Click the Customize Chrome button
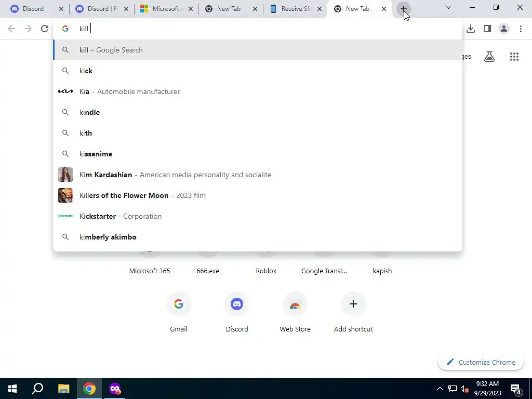The height and width of the screenshot is (399, 532). (481, 362)
